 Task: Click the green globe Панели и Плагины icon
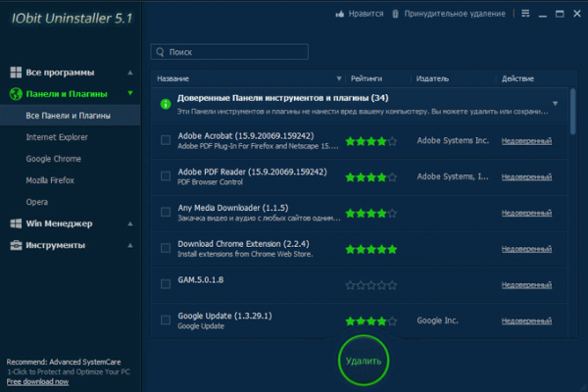16,94
